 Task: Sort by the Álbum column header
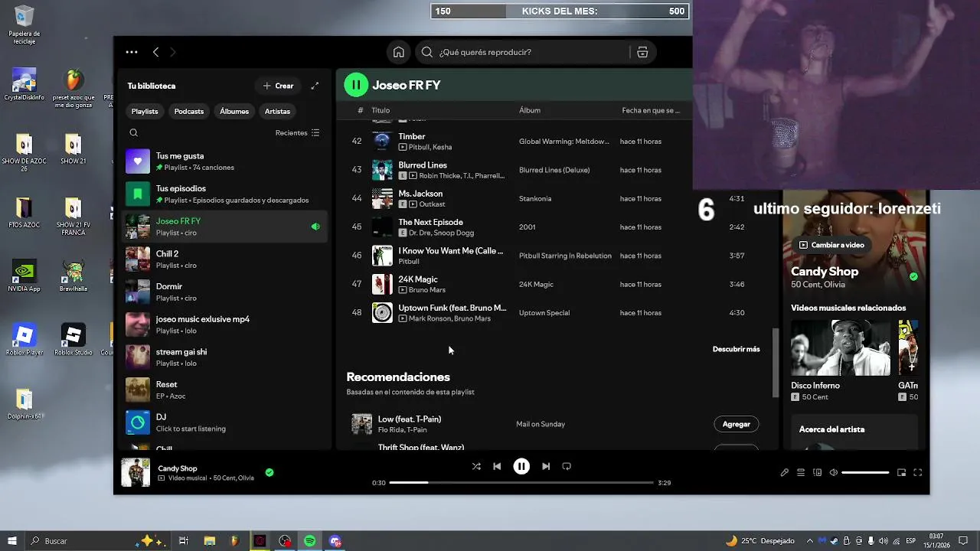click(x=530, y=110)
